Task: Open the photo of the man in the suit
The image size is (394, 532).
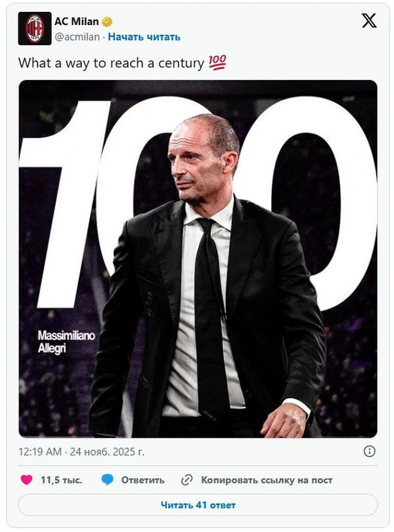Action: tap(210, 276)
